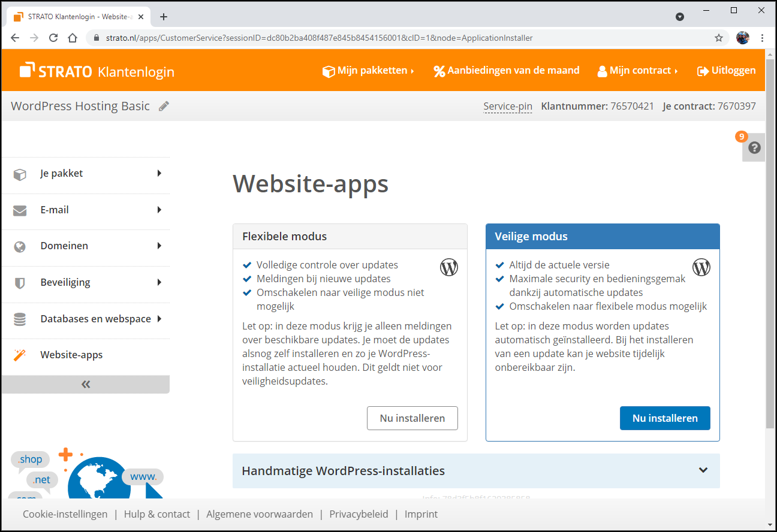Click the Flexibele modus card header
This screenshot has width=777, height=532.
click(350, 237)
